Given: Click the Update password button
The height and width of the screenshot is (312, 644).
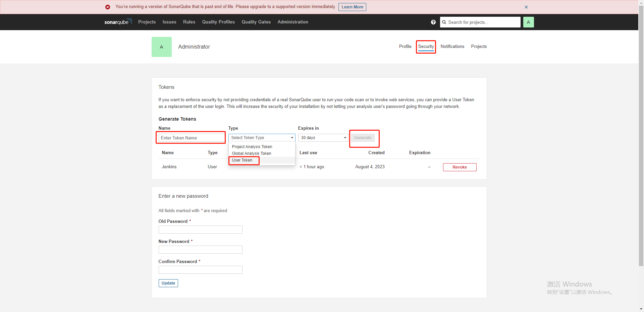Looking at the screenshot, I should (x=168, y=283).
